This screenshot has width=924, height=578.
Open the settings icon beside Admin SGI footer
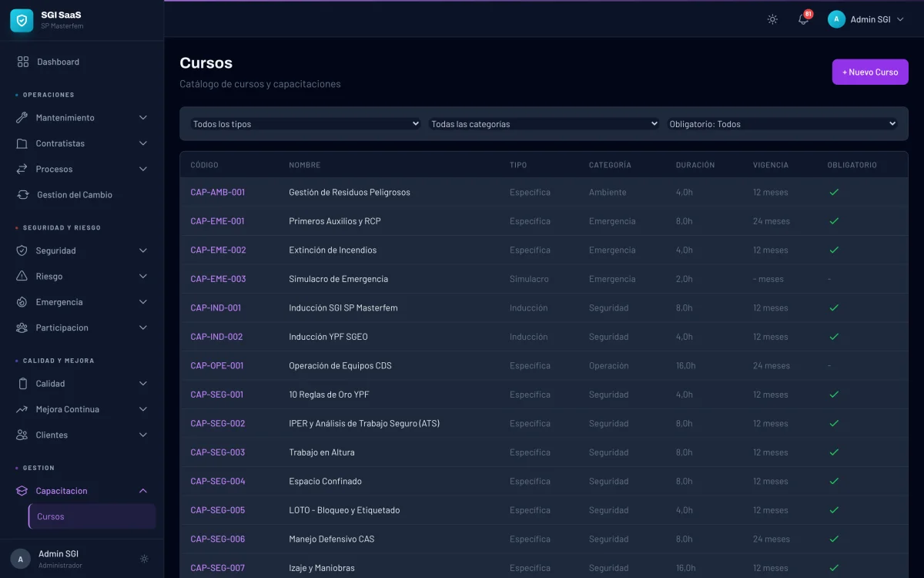coord(144,559)
